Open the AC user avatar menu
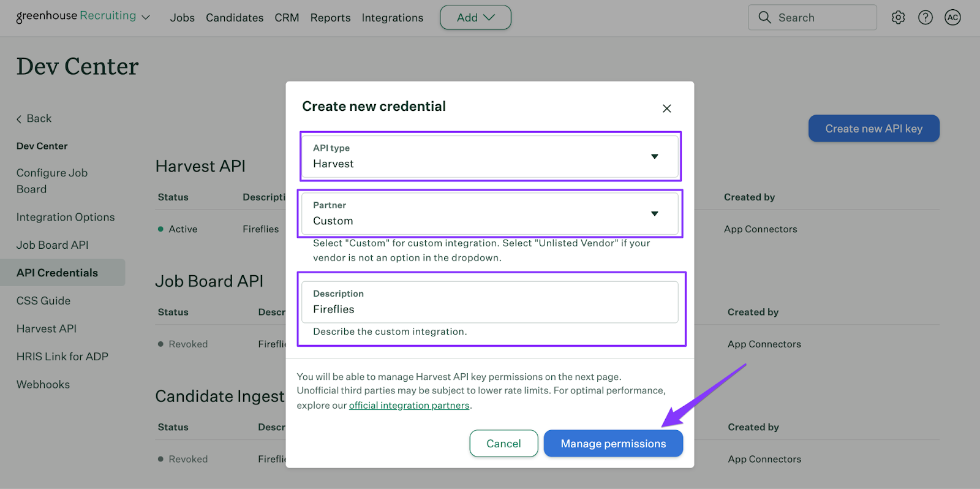The width and height of the screenshot is (980, 489). [x=952, y=18]
